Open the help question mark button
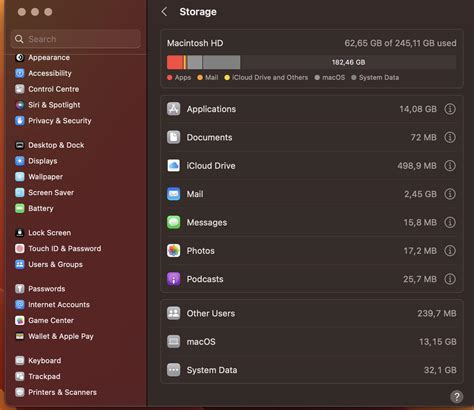 coord(456,397)
